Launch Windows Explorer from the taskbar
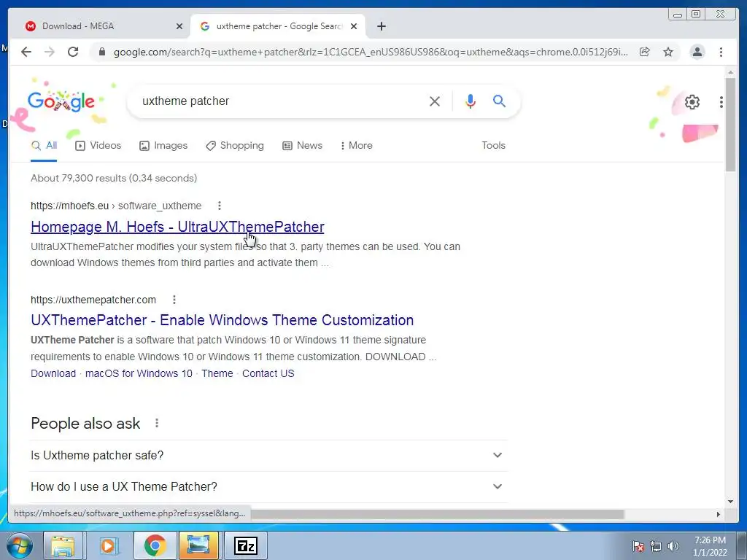 (63, 545)
